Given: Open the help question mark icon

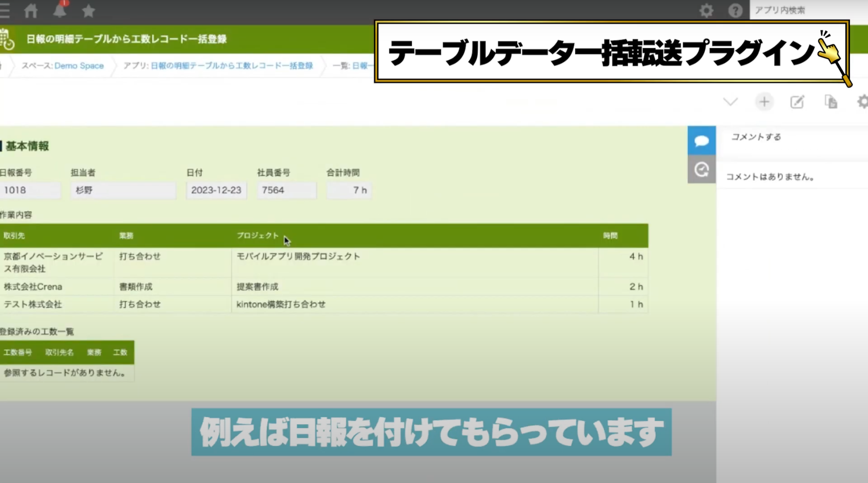Looking at the screenshot, I should tap(735, 10).
